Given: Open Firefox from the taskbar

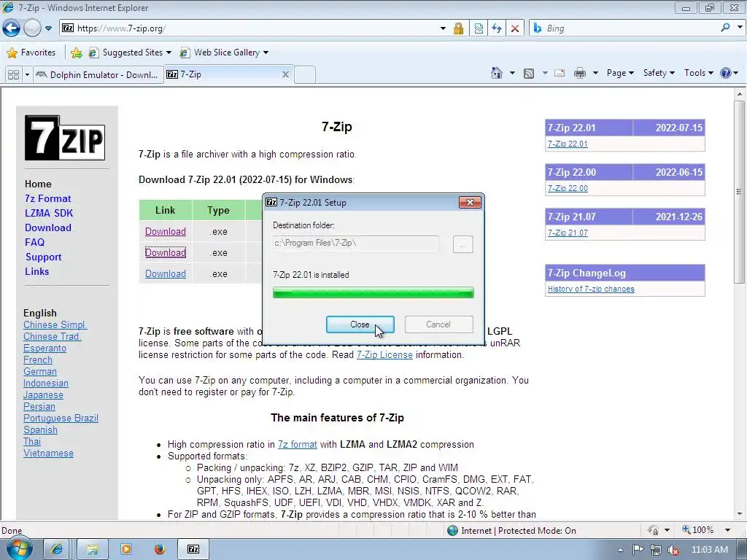Looking at the screenshot, I should coord(160,549).
